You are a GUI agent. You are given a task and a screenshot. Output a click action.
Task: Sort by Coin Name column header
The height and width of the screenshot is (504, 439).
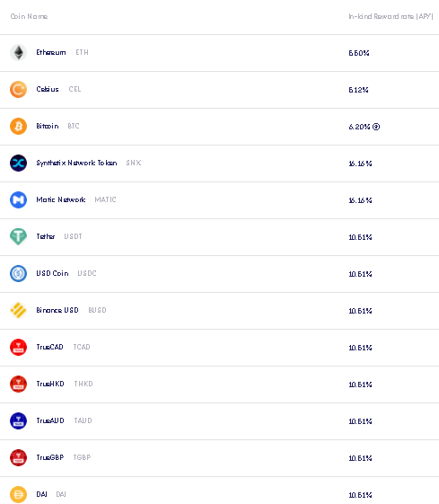coord(29,16)
